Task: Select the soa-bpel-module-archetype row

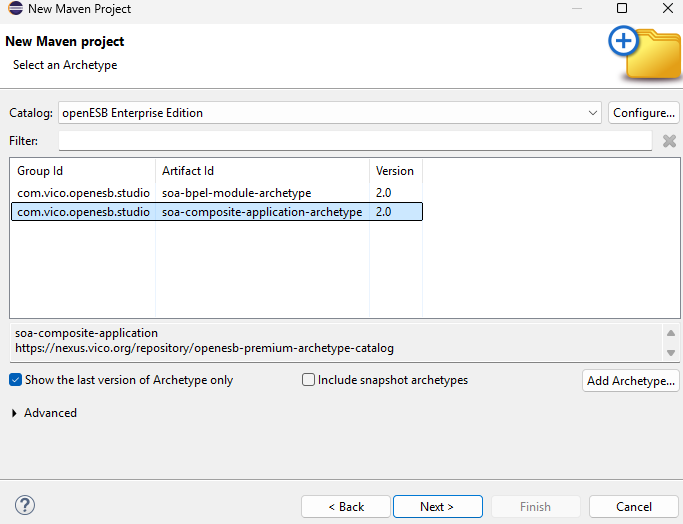Action: coord(216,193)
